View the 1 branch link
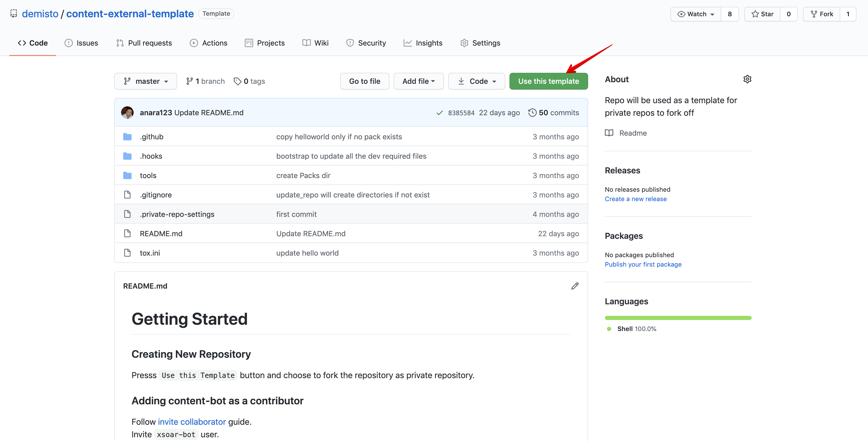Image resolution: width=868 pixels, height=441 pixels. tap(205, 81)
